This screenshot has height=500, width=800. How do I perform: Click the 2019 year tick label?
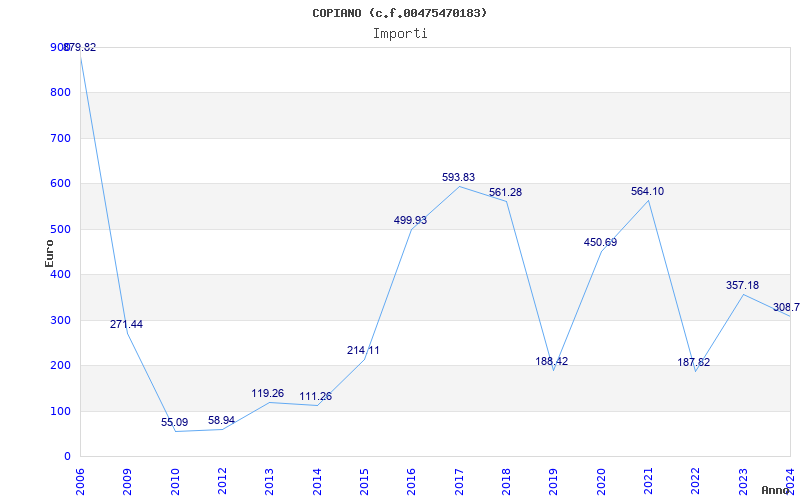tap(553, 482)
